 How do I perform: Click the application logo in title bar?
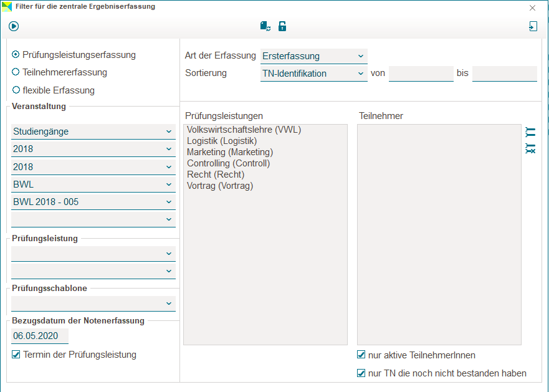(7, 7)
